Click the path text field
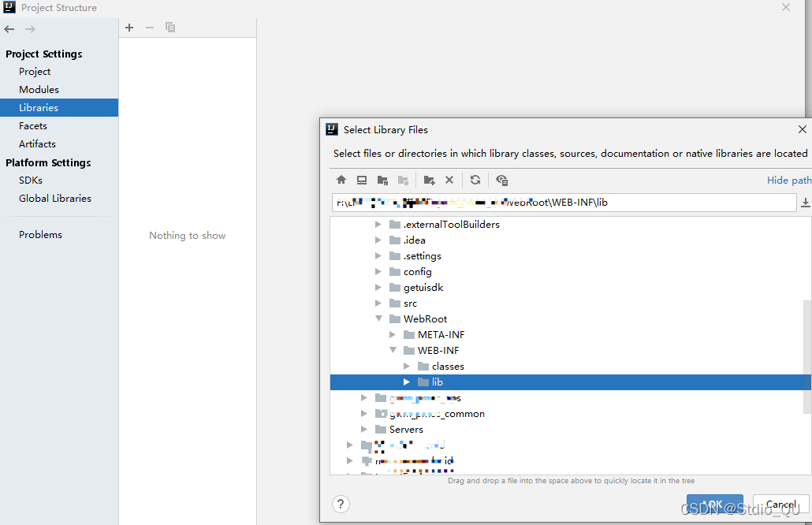Screen dimensions: 812x525 point(564,203)
